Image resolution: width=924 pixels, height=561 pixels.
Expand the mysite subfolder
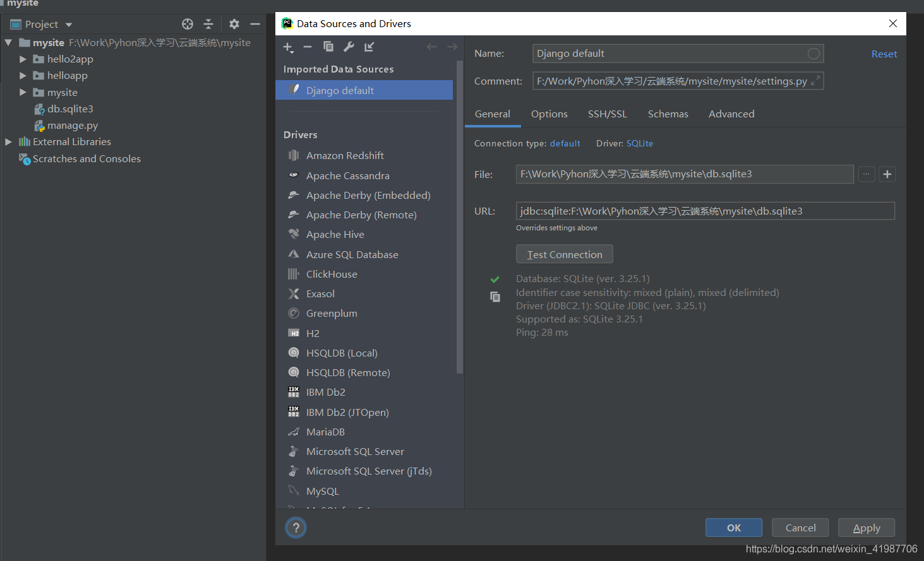click(x=23, y=92)
